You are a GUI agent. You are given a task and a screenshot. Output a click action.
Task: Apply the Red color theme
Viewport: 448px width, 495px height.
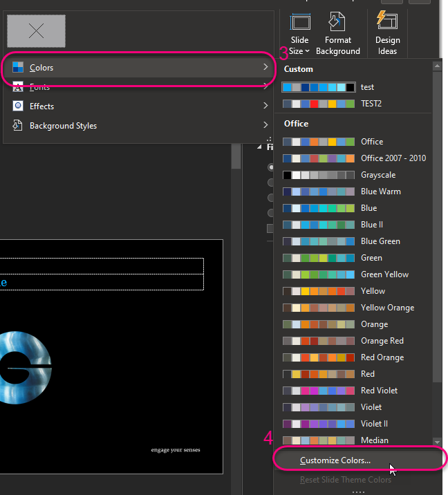[353, 374]
